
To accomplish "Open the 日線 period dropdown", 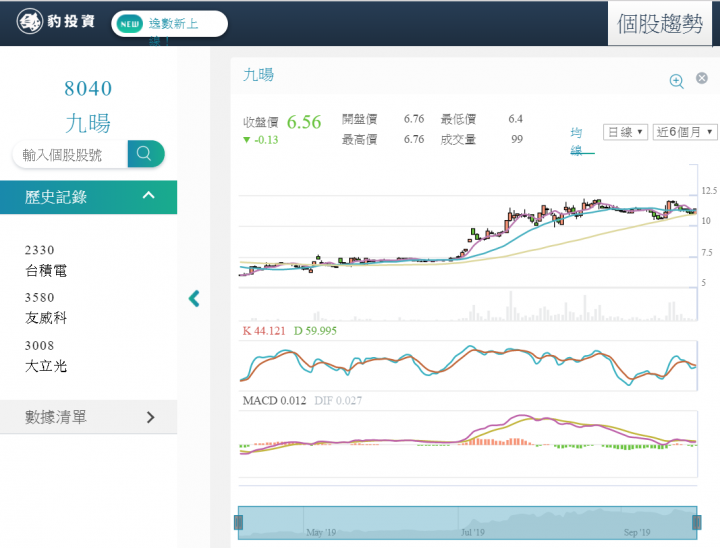I will pos(625,132).
